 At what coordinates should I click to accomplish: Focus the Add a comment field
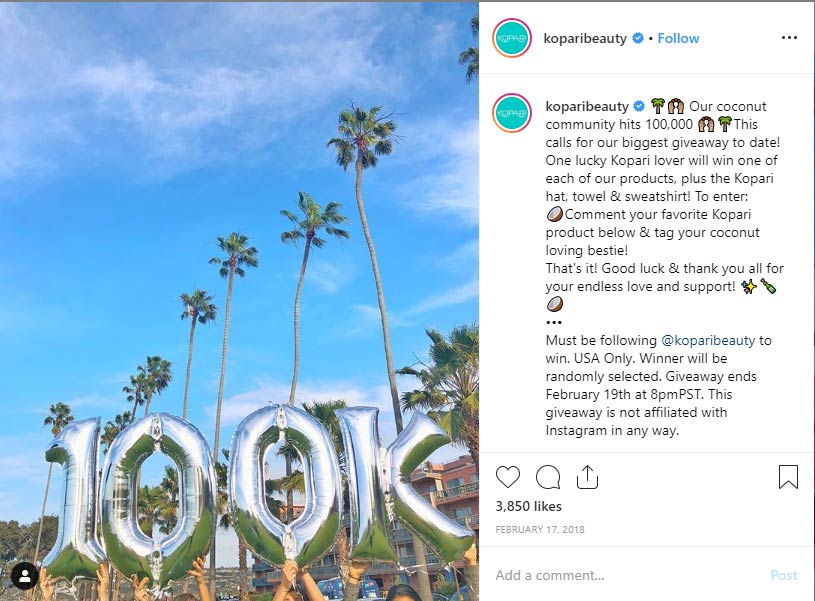(x=620, y=575)
